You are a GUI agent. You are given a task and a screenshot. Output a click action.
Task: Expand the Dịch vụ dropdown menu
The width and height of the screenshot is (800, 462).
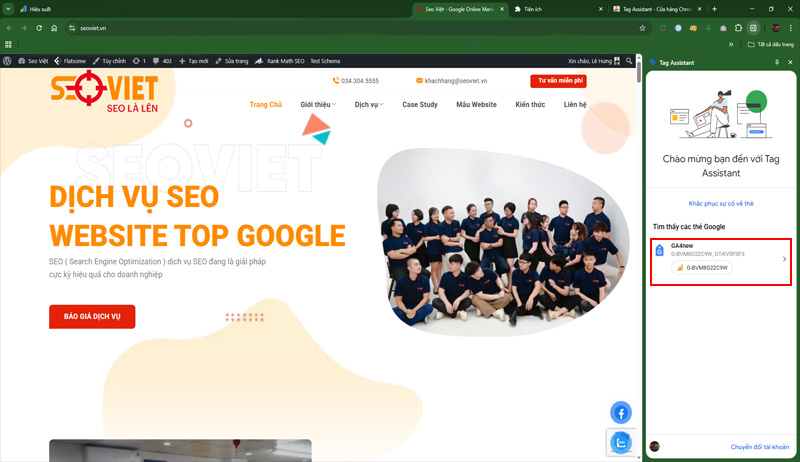pyautogui.click(x=370, y=104)
